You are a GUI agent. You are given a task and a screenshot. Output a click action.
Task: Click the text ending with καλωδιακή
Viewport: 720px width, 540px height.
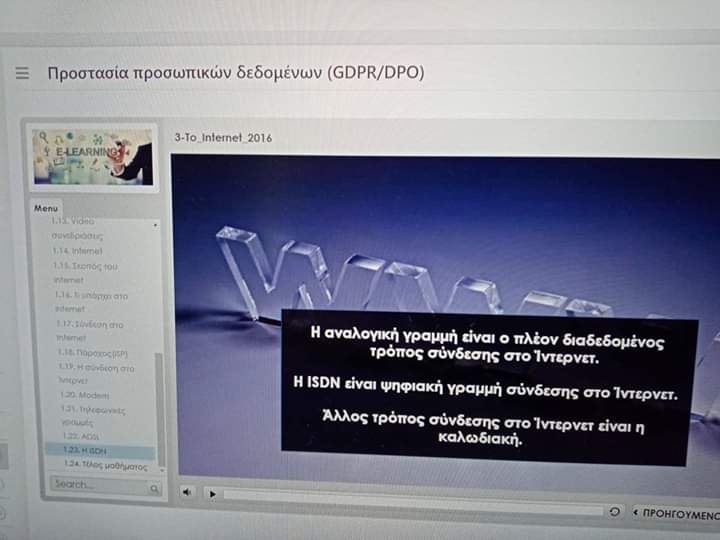482,428
